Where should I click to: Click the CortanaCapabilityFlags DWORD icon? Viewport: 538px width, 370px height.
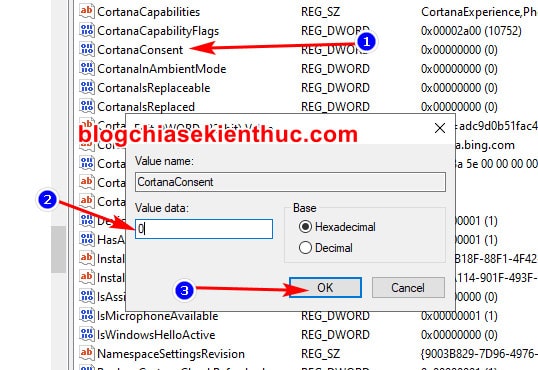(x=86, y=30)
